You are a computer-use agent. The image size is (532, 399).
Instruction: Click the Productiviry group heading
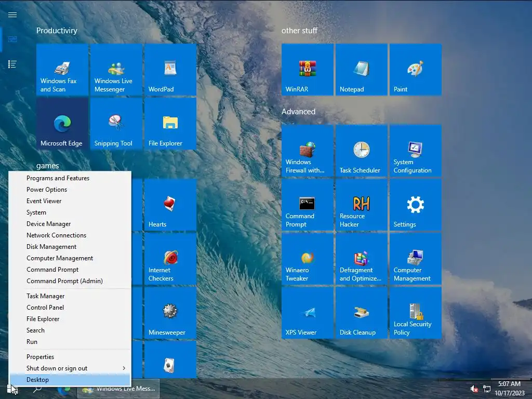point(57,31)
